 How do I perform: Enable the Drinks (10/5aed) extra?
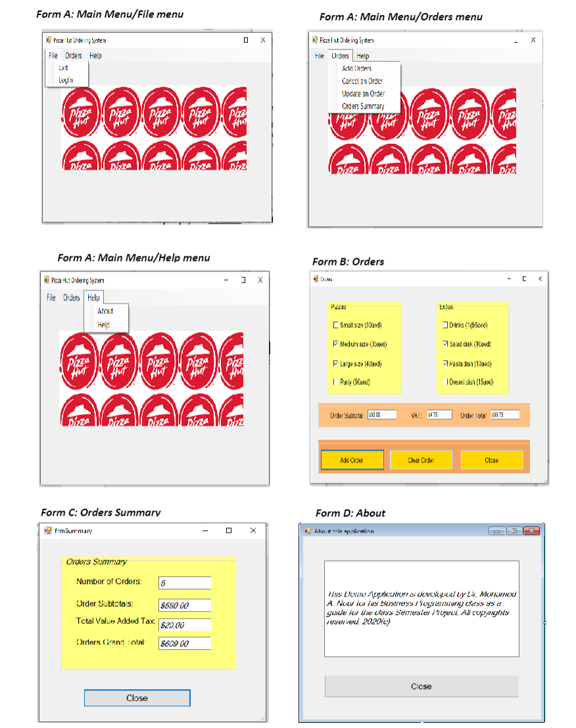(x=446, y=325)
